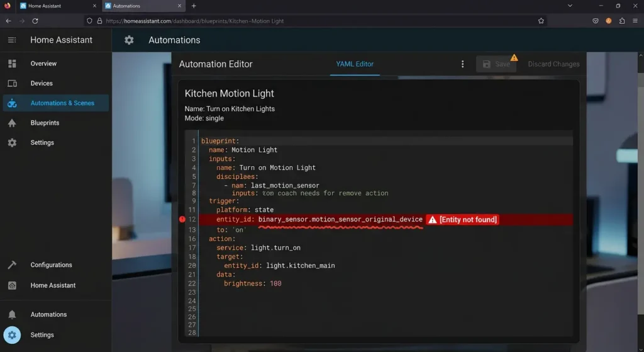The image size is (644, 352).
Task: Click the gear icon next to Automations header
Action: [129, 40]
